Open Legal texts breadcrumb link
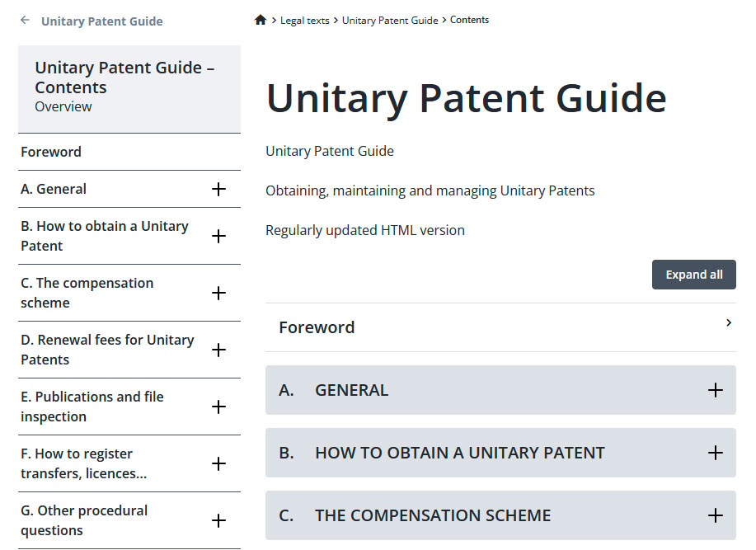756x550 pixels. click(304, 21)
